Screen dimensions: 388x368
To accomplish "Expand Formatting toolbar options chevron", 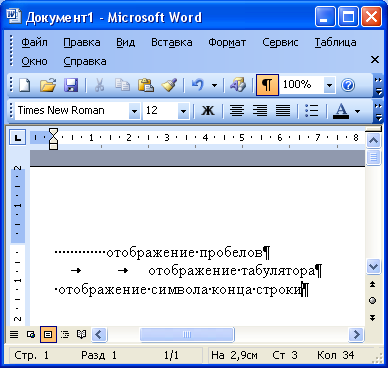I will point(379,111).
